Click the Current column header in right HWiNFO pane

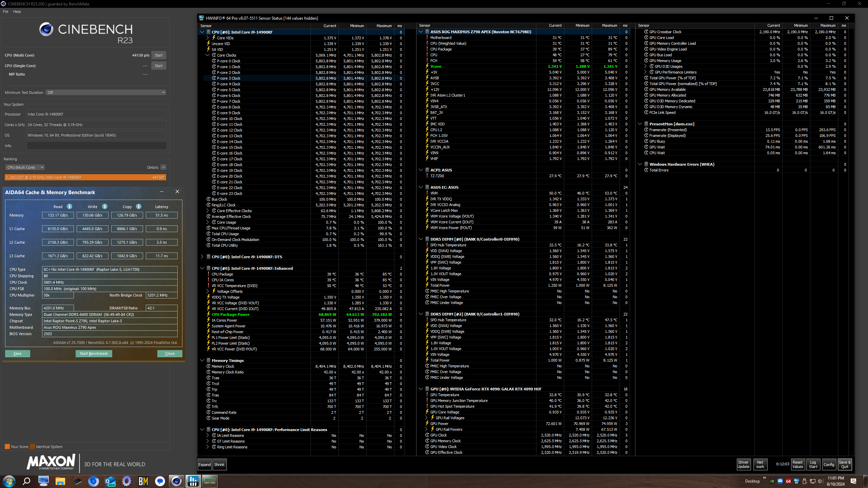tap(774, 25)
